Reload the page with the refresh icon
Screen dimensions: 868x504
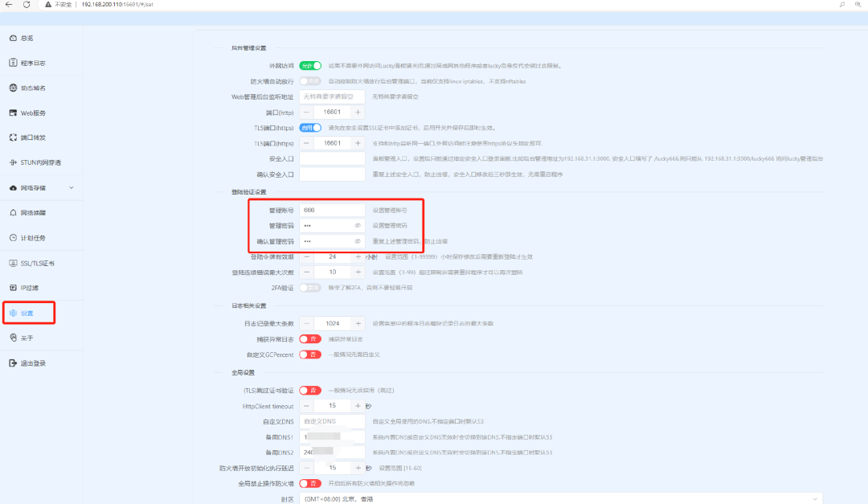[27, 5]
